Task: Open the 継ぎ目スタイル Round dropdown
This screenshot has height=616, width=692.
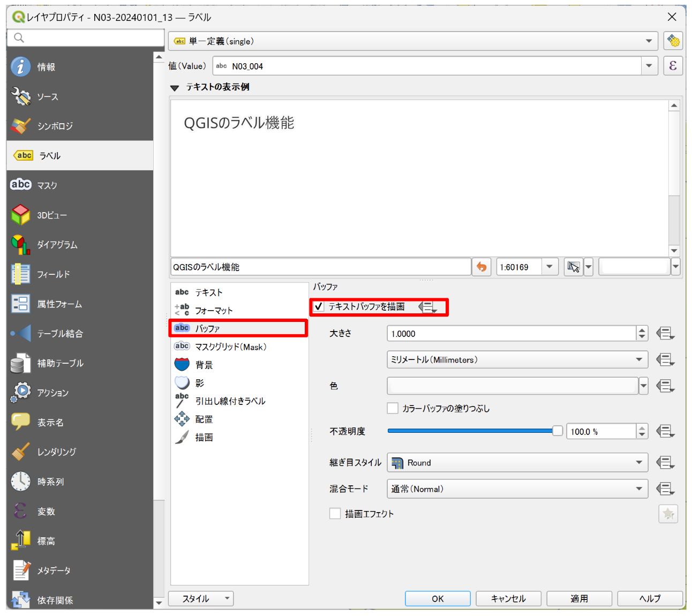Action: (x=517, y=462)
